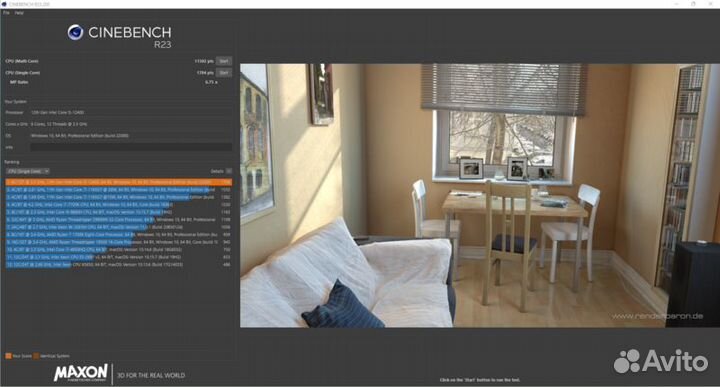Click the Info text field
Screen dimensions: 720x387
point(131,147)
